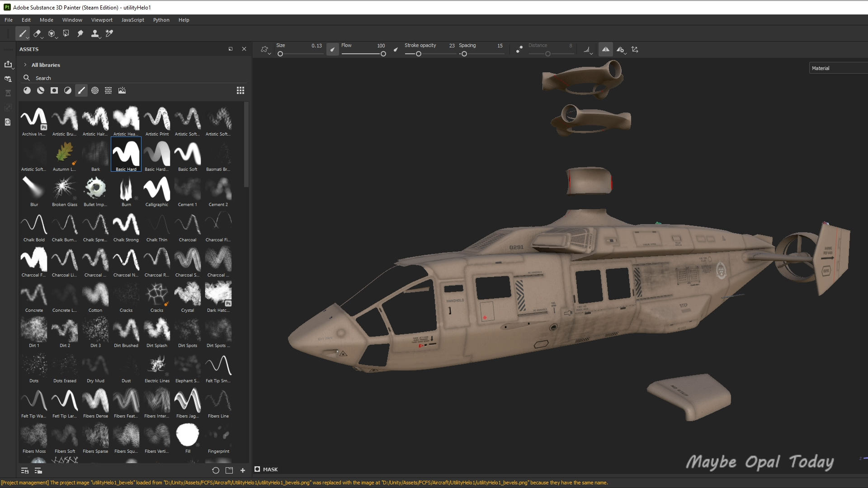Adjust the Spacing slider handle
The image size is (868, 488).
(464, 54)
